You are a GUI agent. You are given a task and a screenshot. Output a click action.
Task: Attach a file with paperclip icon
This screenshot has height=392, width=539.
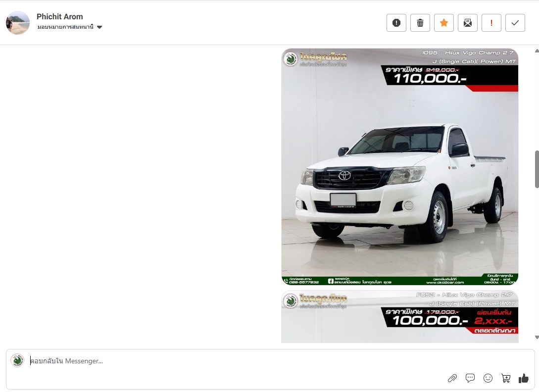tap(452, 378)
